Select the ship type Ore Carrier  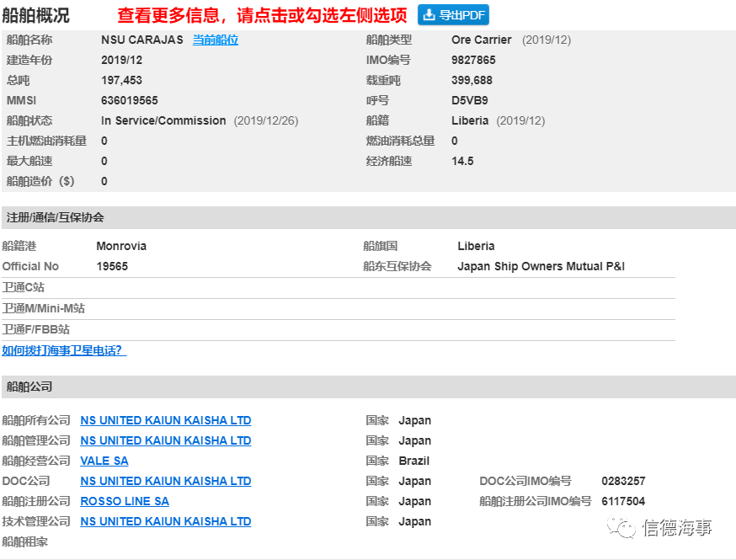click(x=482, y=40)
